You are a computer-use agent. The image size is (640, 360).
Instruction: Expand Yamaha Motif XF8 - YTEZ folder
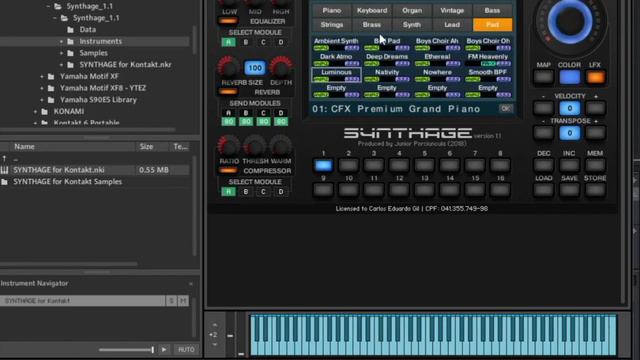point(42,88)
